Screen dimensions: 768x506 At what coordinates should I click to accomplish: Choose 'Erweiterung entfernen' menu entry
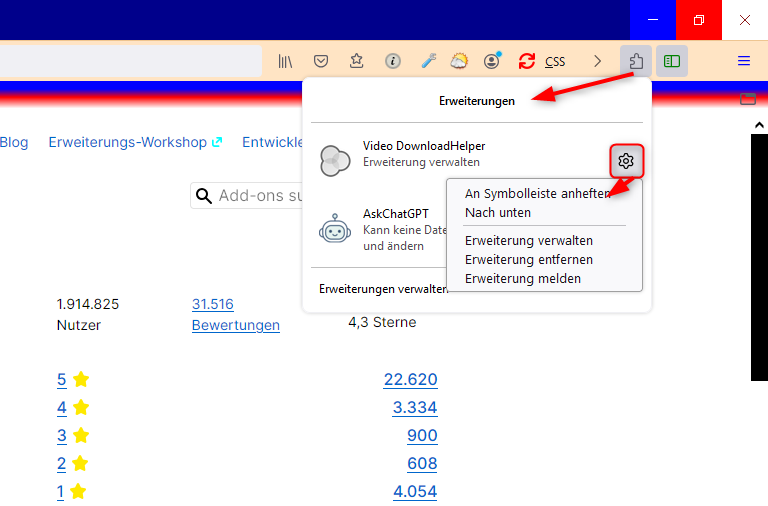(528, 260)
